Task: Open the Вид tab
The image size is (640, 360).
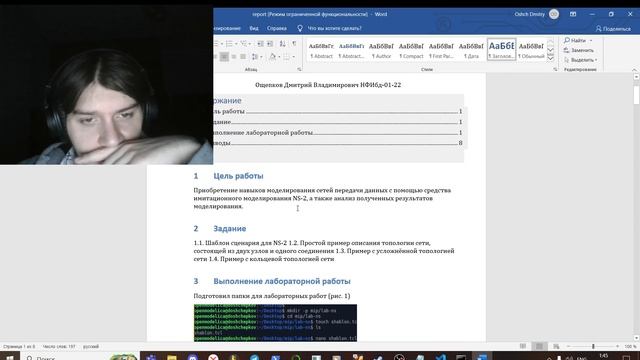Action: [254, 28]
